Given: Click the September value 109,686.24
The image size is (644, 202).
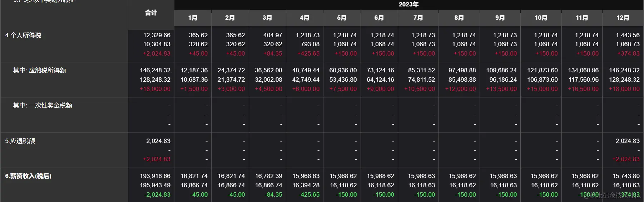Looking at the screenshot, I should coord(501,70).
